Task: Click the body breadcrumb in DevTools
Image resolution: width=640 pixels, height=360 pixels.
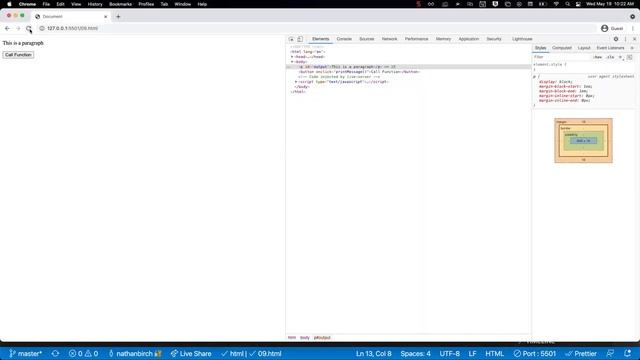Action: [304, 338]
